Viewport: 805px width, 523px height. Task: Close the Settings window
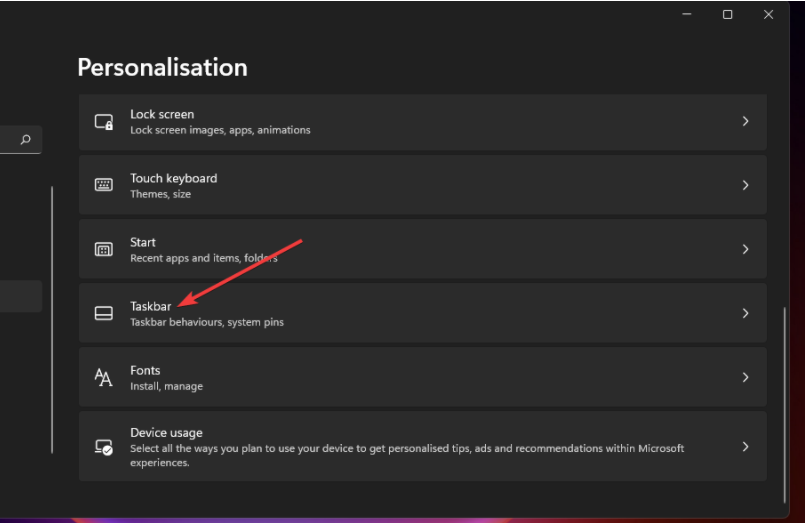point(768,14)
